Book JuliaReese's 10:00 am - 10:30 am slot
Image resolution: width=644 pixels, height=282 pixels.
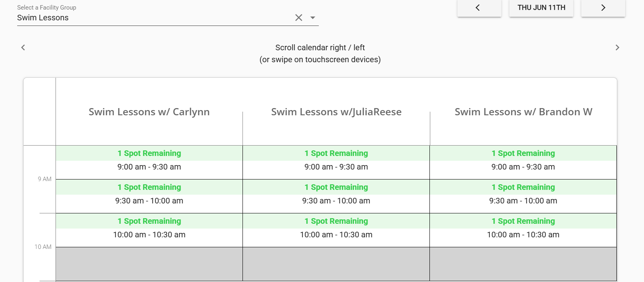(336, 230)
